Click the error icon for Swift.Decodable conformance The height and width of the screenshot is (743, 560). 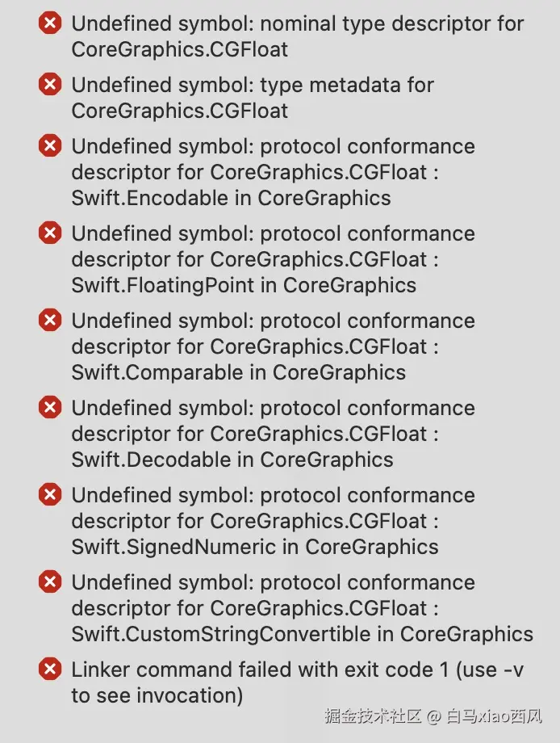[x=50, y=408]
